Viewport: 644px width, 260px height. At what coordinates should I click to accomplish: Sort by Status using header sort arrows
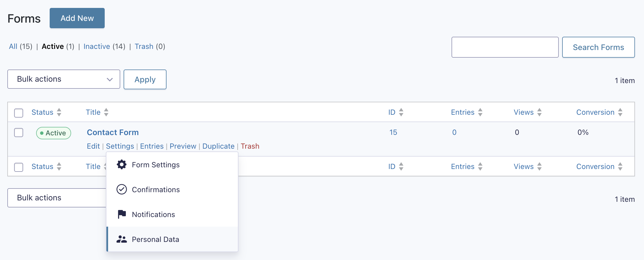pyautogui.click(x=59, y=112)
